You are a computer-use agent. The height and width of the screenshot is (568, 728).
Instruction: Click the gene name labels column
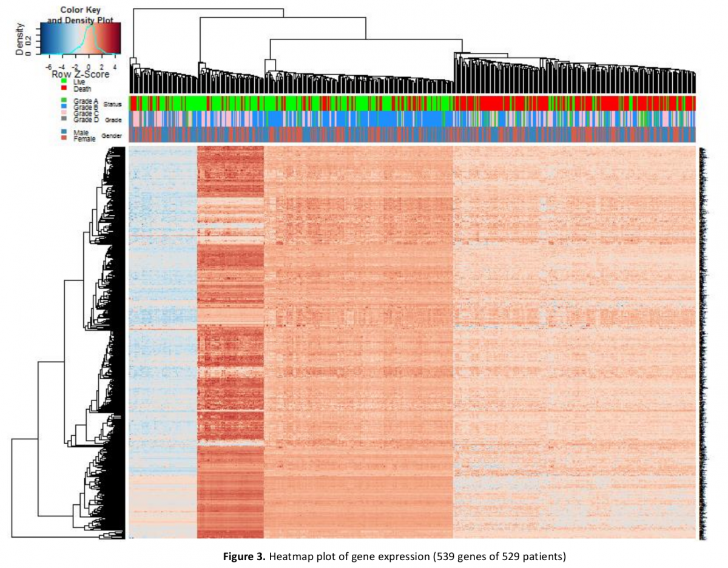[704, 343]
